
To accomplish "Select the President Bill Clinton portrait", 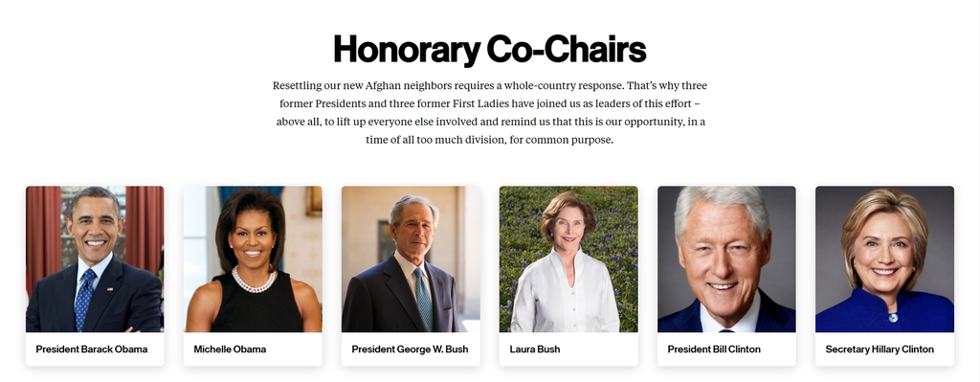I will tap(727, 258).
